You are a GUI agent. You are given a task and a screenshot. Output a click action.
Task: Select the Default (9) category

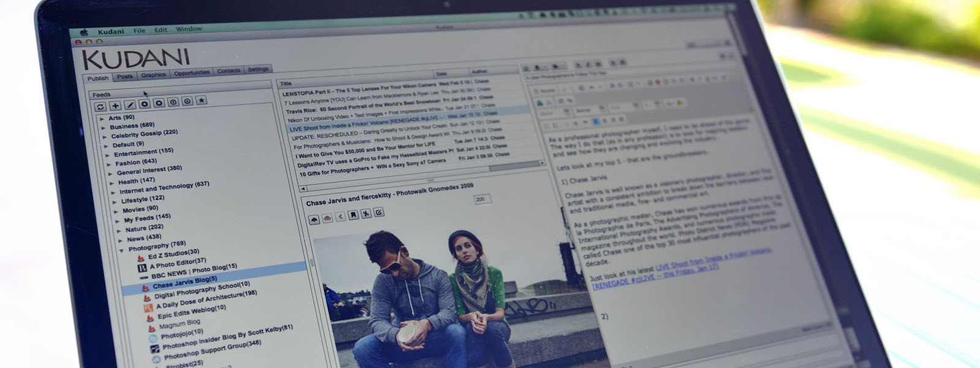coord(128,145)
